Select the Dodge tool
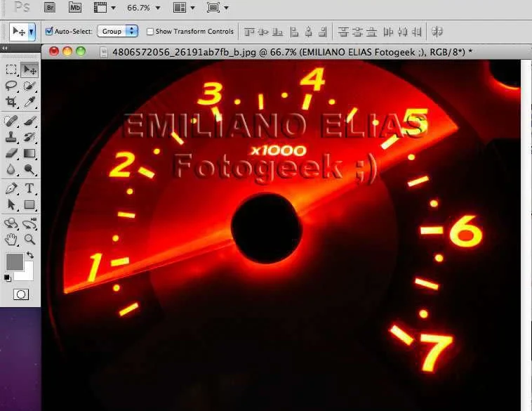 coord(29,169)
